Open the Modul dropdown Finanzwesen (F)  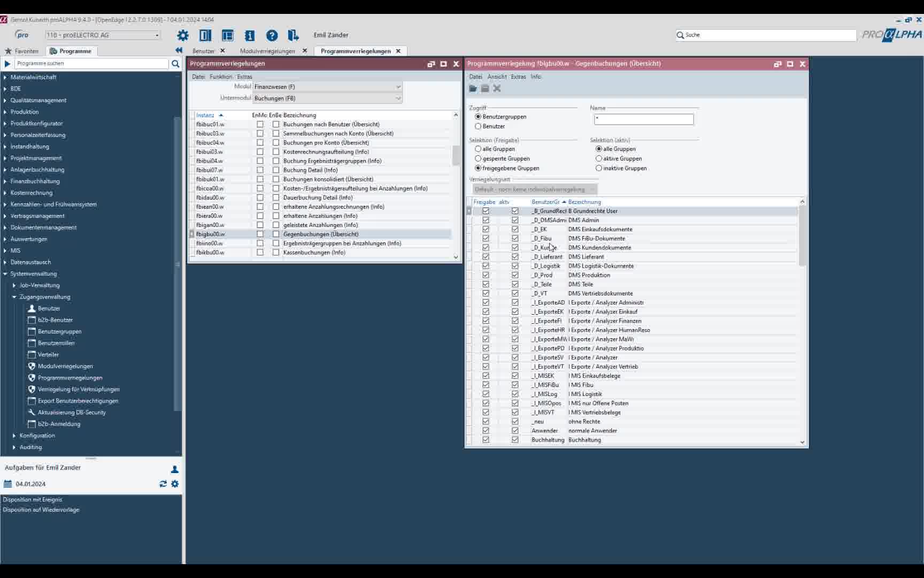click(327, 87)
